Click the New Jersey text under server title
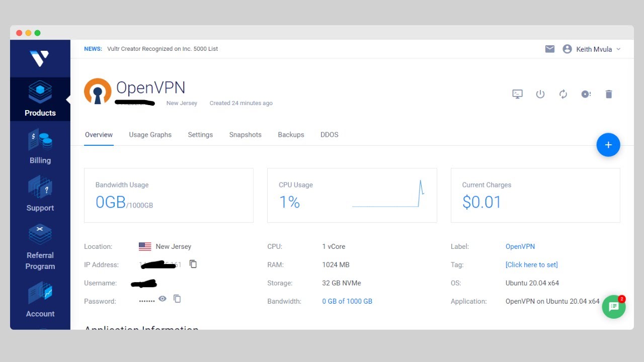The image size is (644, 362). click(x=182, y=103)
